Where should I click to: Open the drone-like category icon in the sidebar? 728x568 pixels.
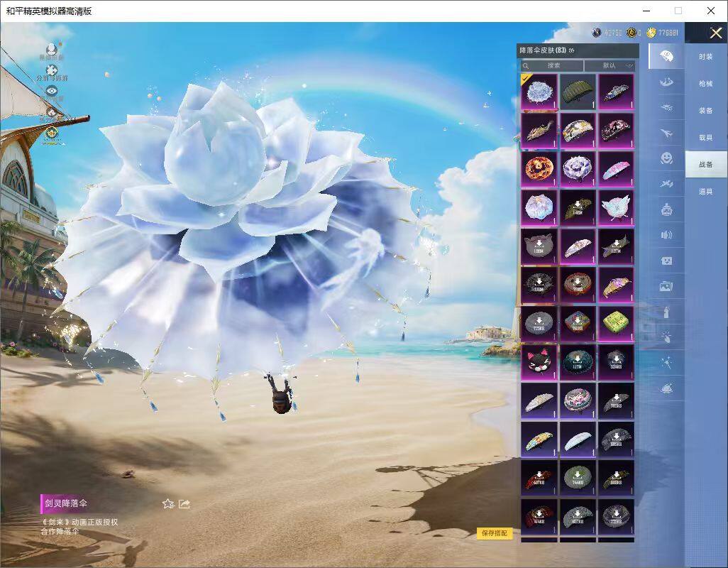666,108
